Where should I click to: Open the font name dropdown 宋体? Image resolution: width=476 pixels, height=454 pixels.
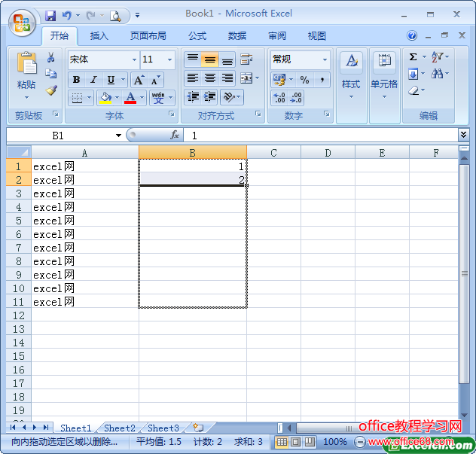point(135,59)
